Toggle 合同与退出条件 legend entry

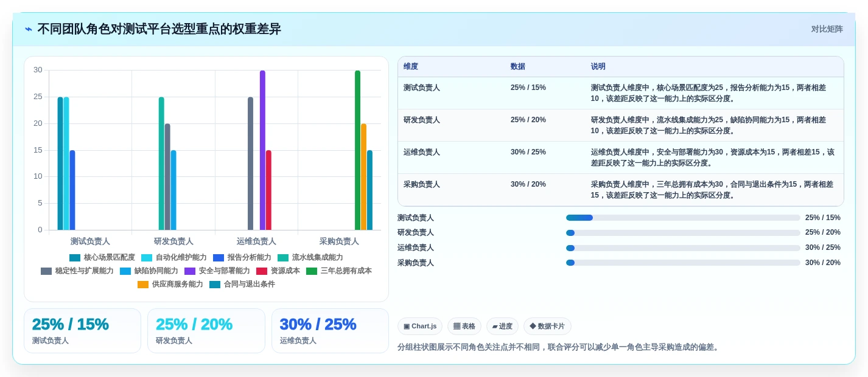pos(242,284)
